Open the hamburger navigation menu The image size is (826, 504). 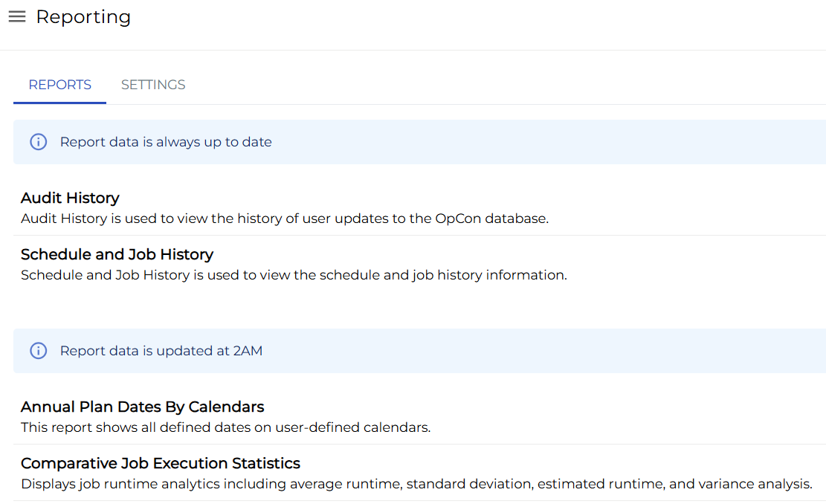pyautogui.click(x=17, y=17)
